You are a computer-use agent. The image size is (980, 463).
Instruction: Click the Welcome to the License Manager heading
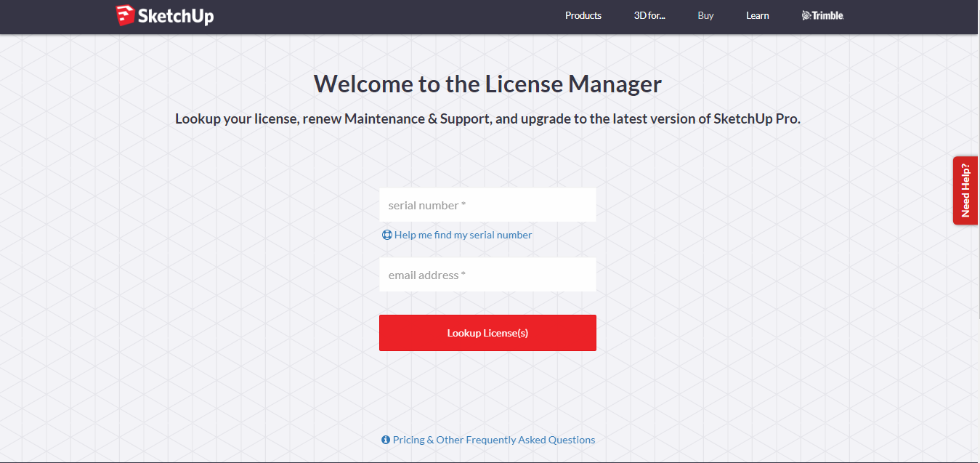487,84
